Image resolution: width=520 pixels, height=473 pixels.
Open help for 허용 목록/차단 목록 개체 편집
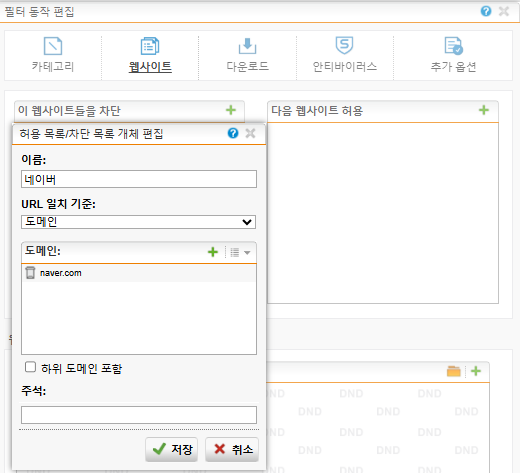pyautogui.click(x=233, y=133)
